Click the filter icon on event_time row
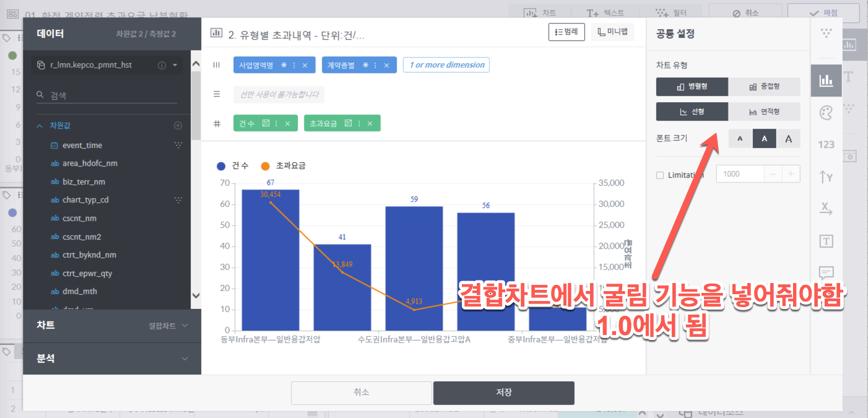The width and height of the screenshot is (868, 418). (x=178, y=146)
